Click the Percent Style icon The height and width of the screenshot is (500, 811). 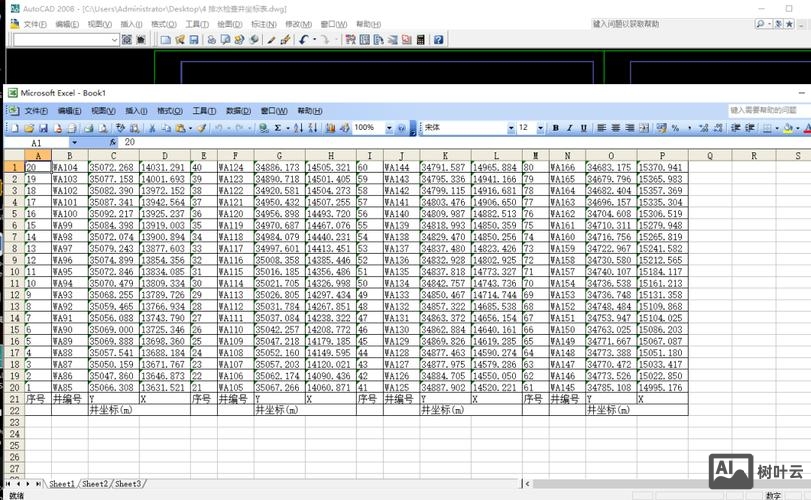pyautogui.click(x=676, y=128)
